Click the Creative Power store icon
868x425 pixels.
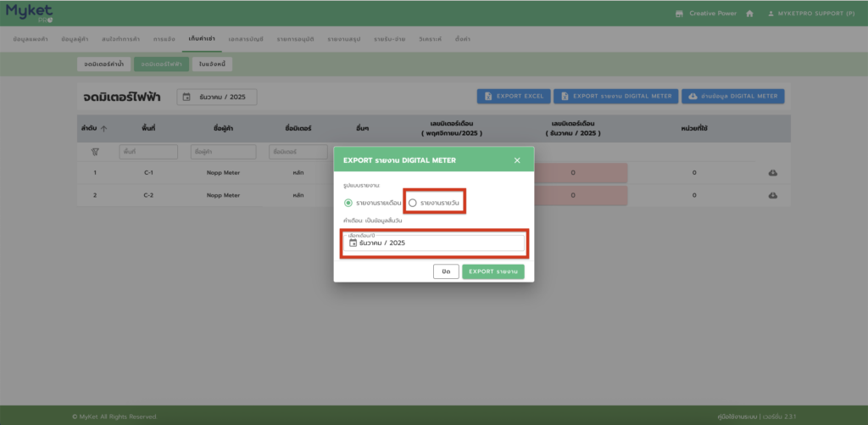click(x=679, y=14)
